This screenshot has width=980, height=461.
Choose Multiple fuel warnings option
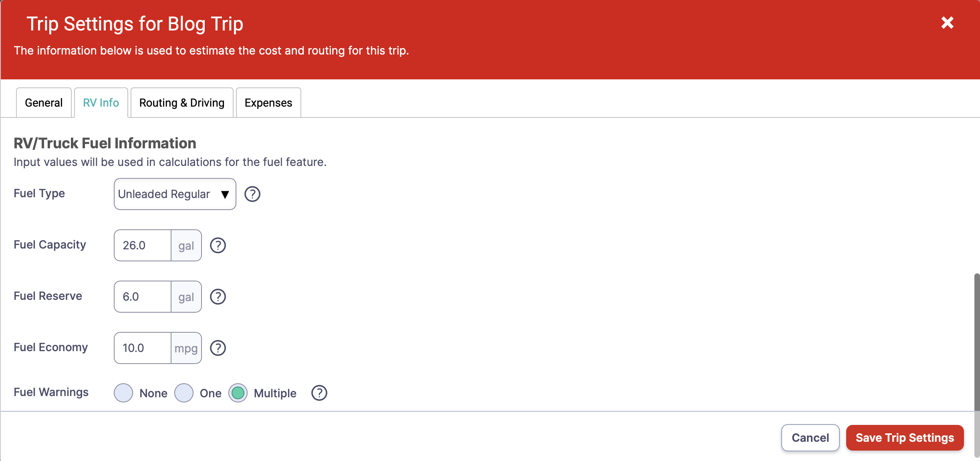pos(238,393)
